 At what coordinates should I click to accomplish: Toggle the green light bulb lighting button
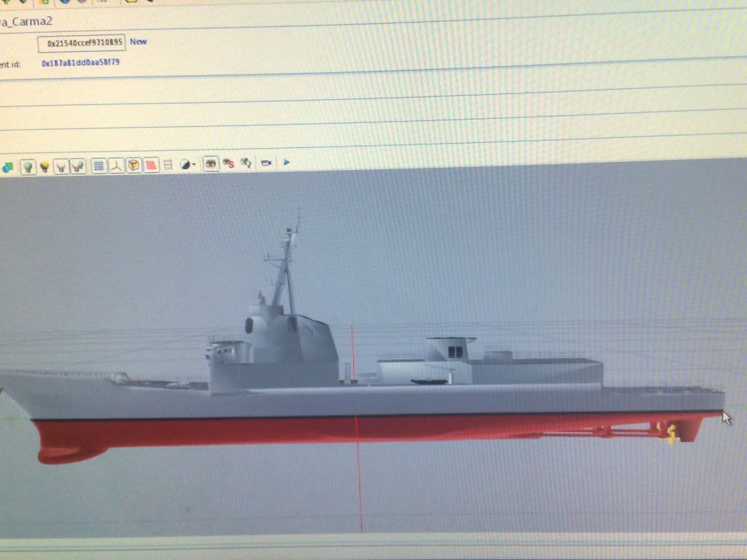click(x=28, y=167)
